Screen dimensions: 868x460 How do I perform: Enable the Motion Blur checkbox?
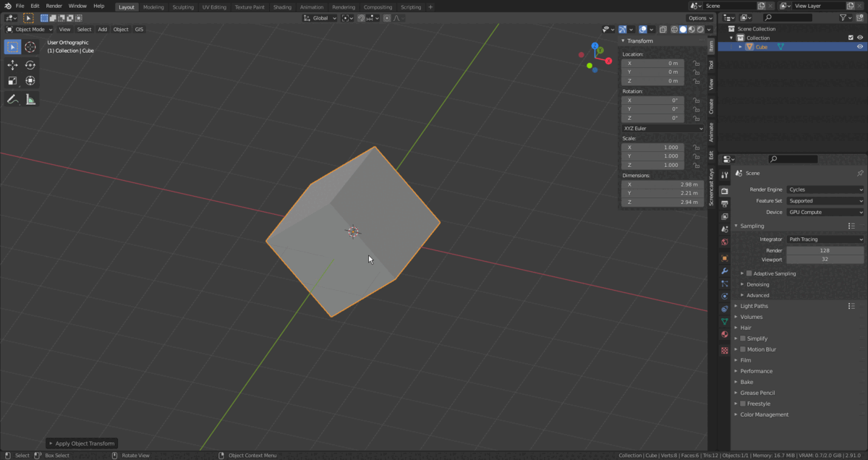pos(743,349)
